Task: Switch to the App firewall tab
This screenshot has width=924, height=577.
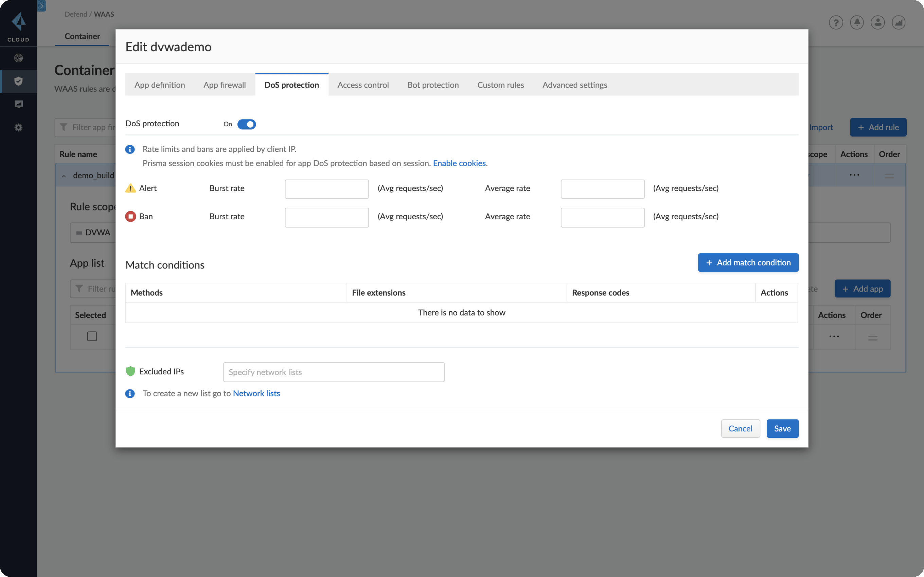Action: pos(225,84)
